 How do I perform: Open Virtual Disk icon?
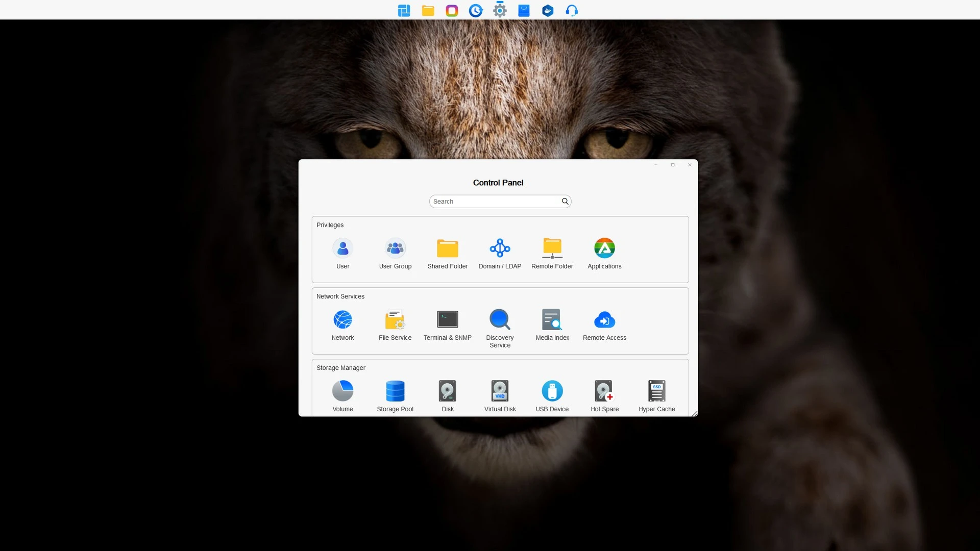click(500, 391)
